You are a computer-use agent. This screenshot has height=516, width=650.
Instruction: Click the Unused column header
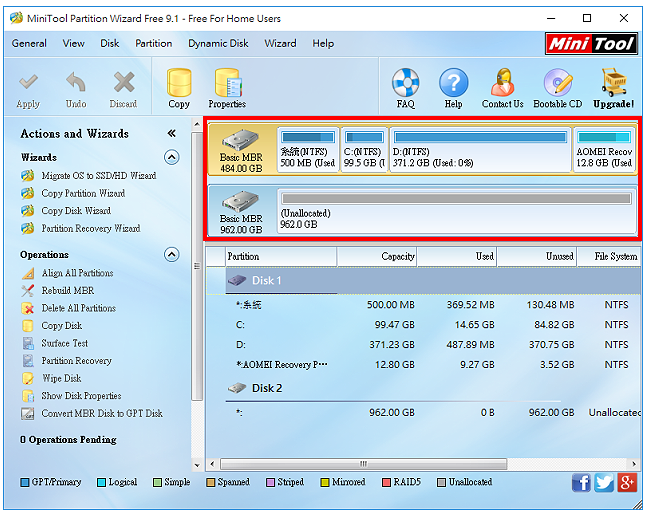pos(537,257)
